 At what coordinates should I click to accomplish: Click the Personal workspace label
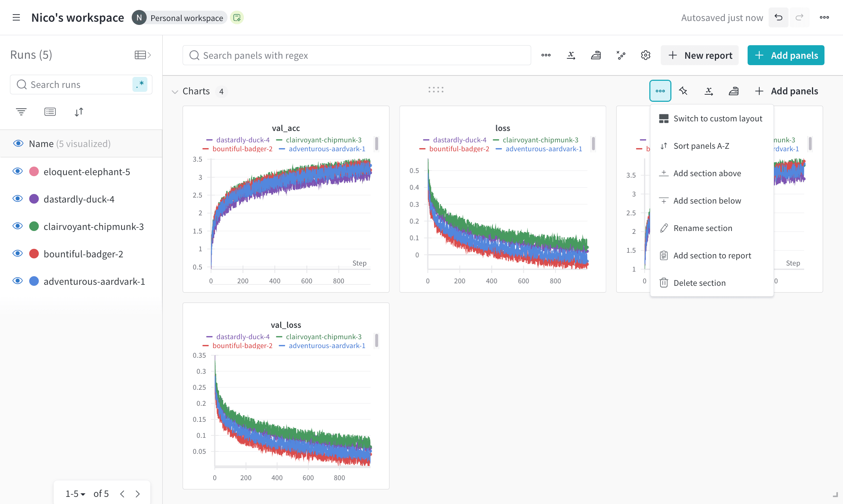pyautogui.click(x=187, y=18)
